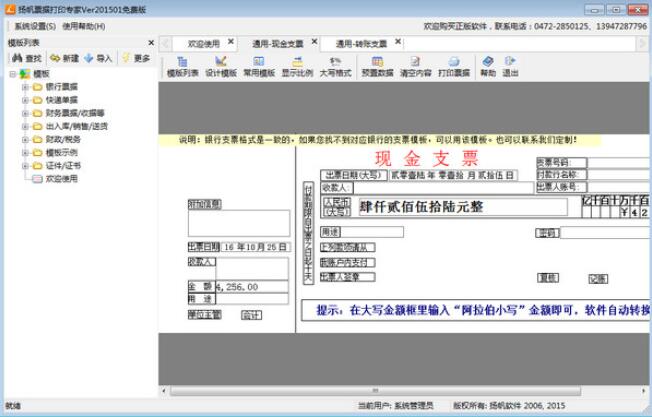The width and height of the screenshot is (652, 417).
Task: Collapse the root 模板 tree node
Action: click(13, 74)
